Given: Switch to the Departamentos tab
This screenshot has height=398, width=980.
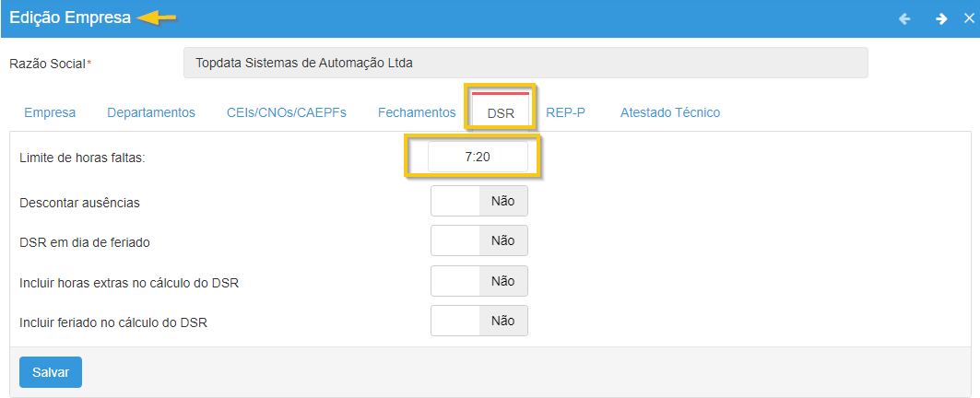Looking at the screenshot, I should (x=151, y=112).
